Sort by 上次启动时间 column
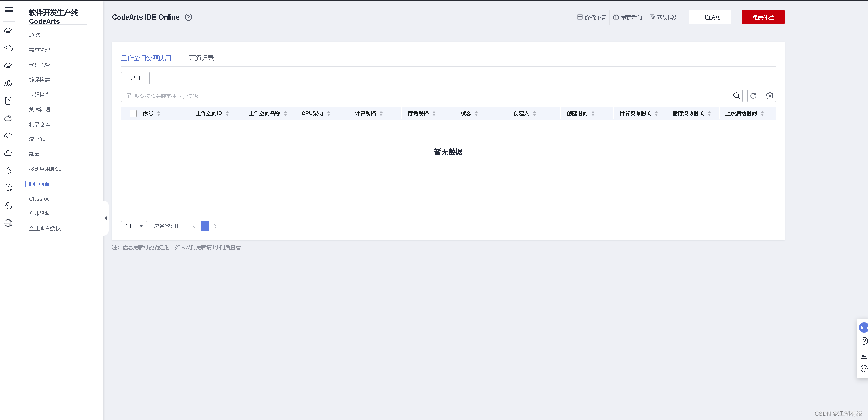Viewport: 868px width, 420px height. pos(762,113)
